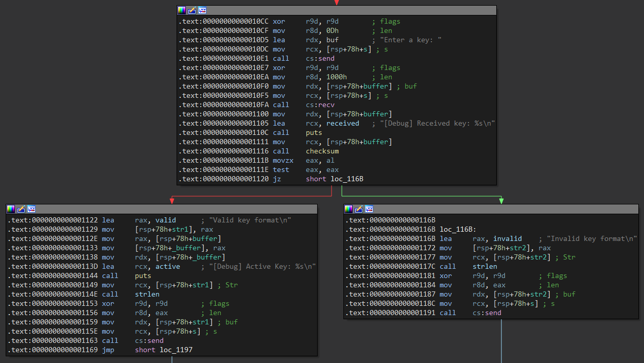Click the "lea rax, valid" instruction

pos(150,220)
